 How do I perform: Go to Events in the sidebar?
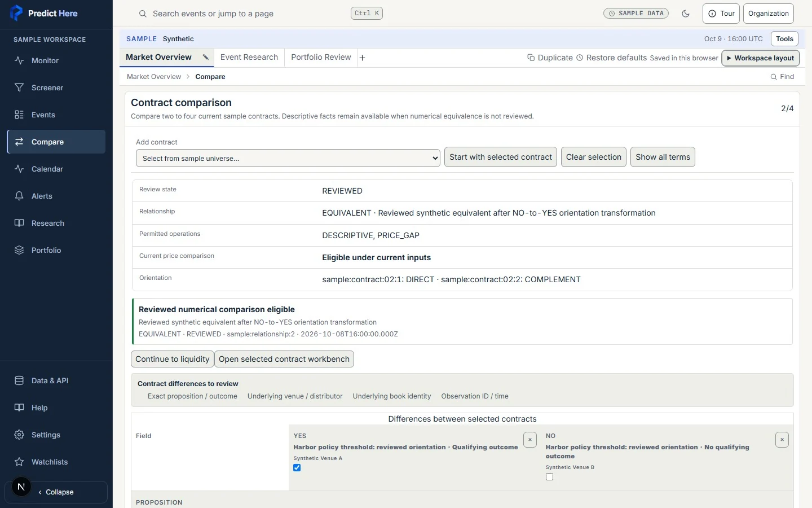(56, 115)
